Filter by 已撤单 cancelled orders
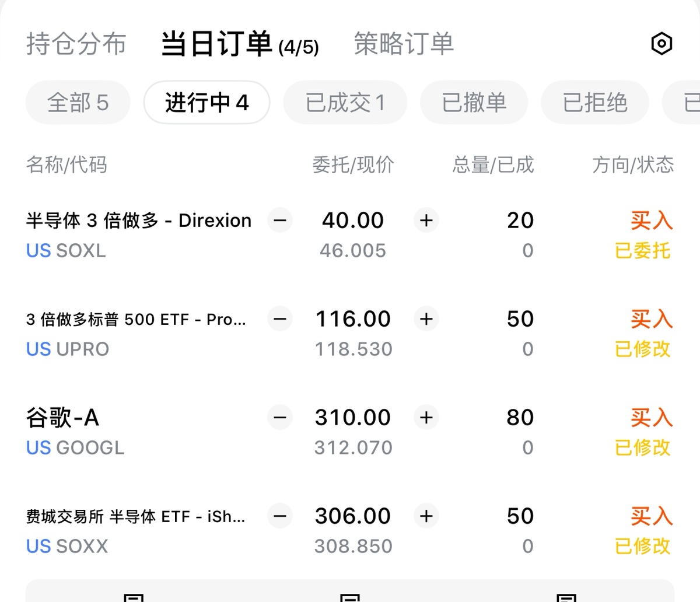 point(474,103)
